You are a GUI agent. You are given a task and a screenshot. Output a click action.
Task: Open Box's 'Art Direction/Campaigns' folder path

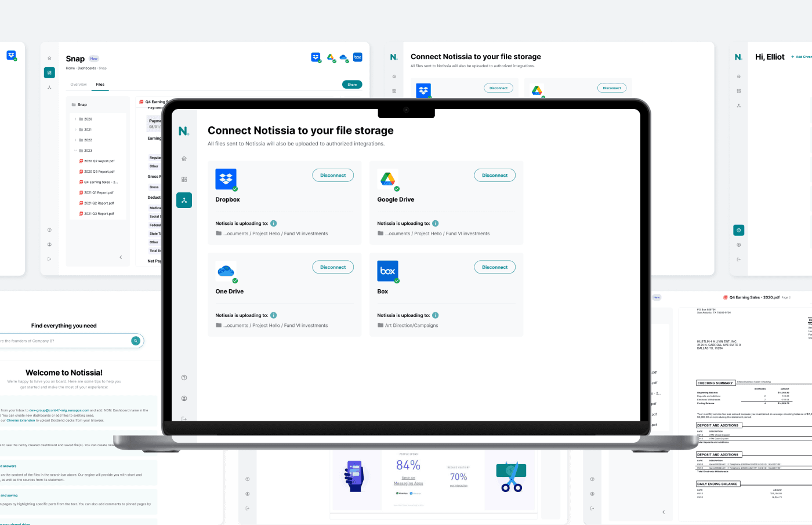pyautogui.click(x=408, y=326)
